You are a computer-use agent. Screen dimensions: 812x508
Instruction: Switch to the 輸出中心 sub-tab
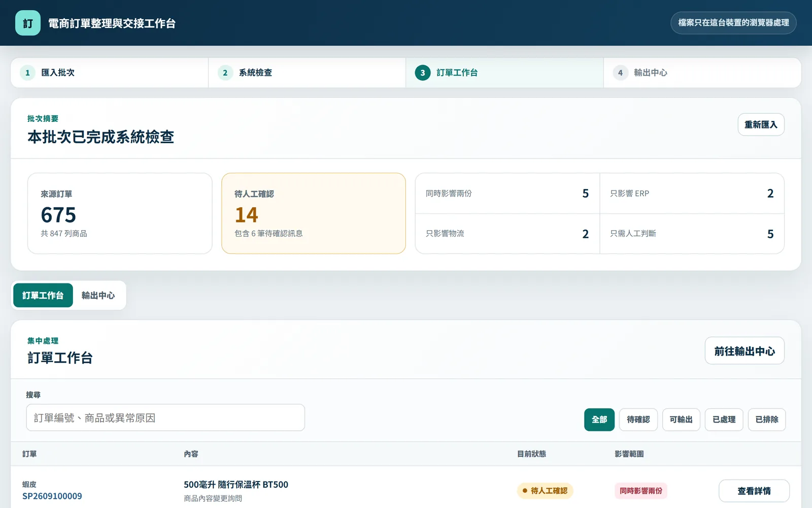(98, 295)
